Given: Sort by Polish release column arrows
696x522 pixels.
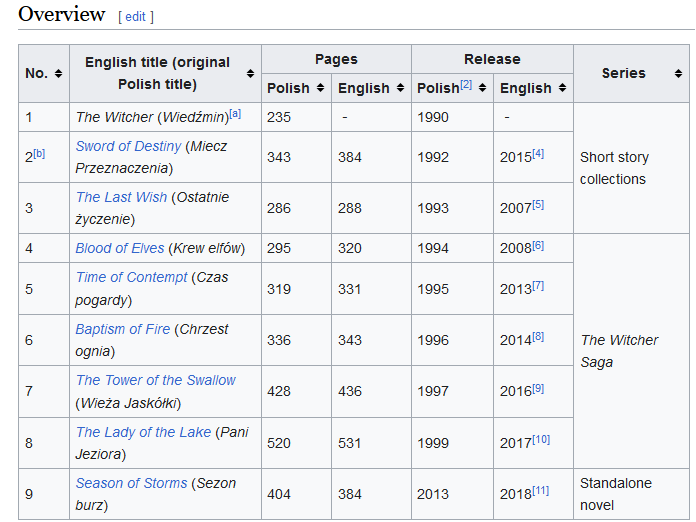Looking at the screenshot, I should pyautogui.click(x=482, y=88).
